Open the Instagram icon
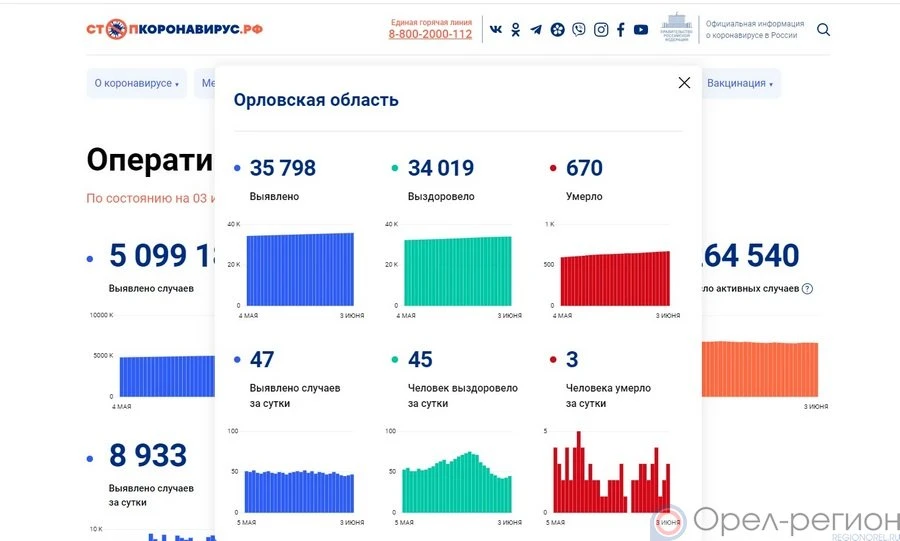Image resolution: width=900 pixels, height=541 pixels. pos(601,30)
